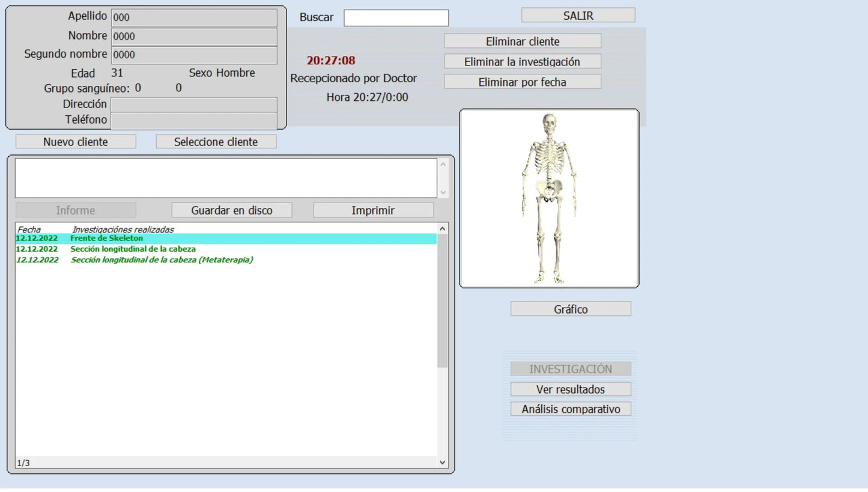The height and width of the screenshot is (492, 868).
Task: Click the Apellido text field
Action: pos(193,18)
